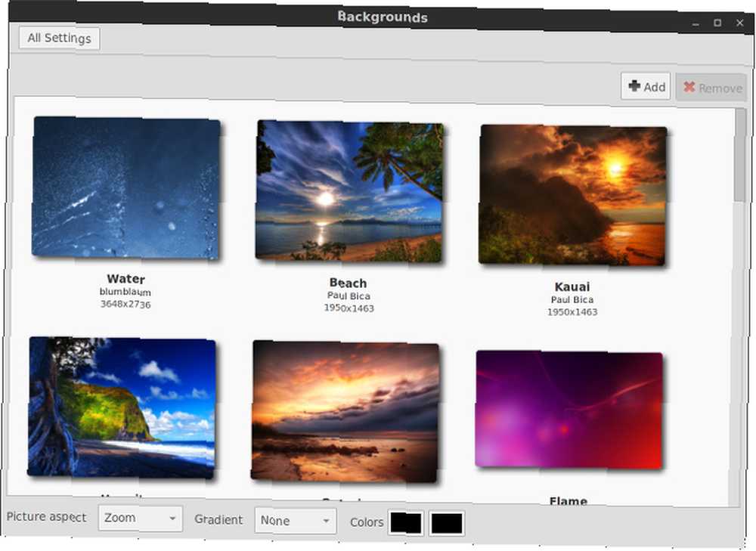The height and width of the screenshot is (551, 756).
Task: Click the "Flame" wallpaper title text
Action: click(x=569, y=501)
